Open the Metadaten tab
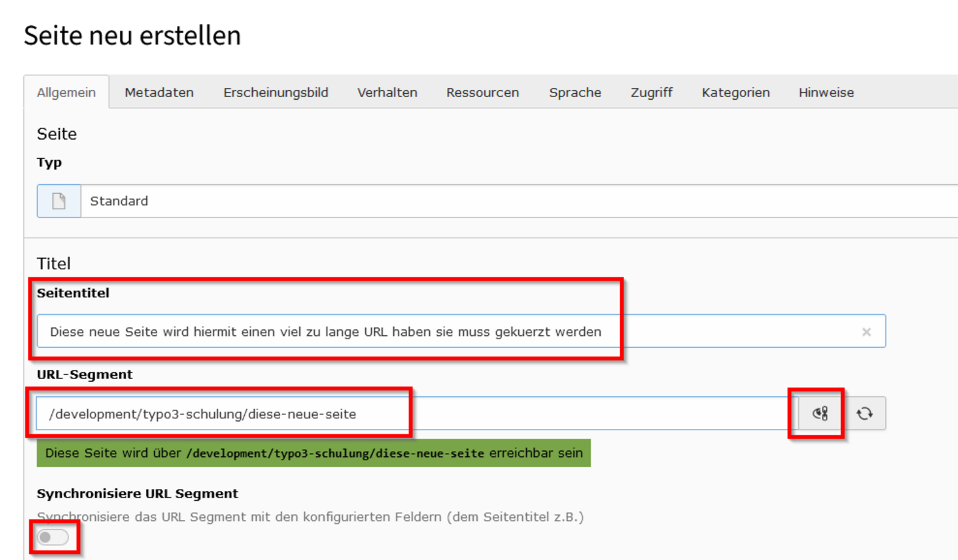 click(x=159, y=92)
